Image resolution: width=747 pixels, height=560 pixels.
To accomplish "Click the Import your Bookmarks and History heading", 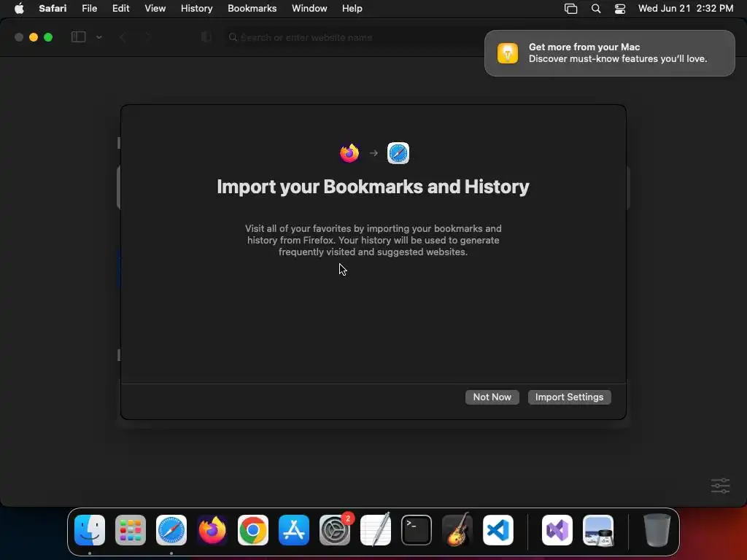I will 373,187.
